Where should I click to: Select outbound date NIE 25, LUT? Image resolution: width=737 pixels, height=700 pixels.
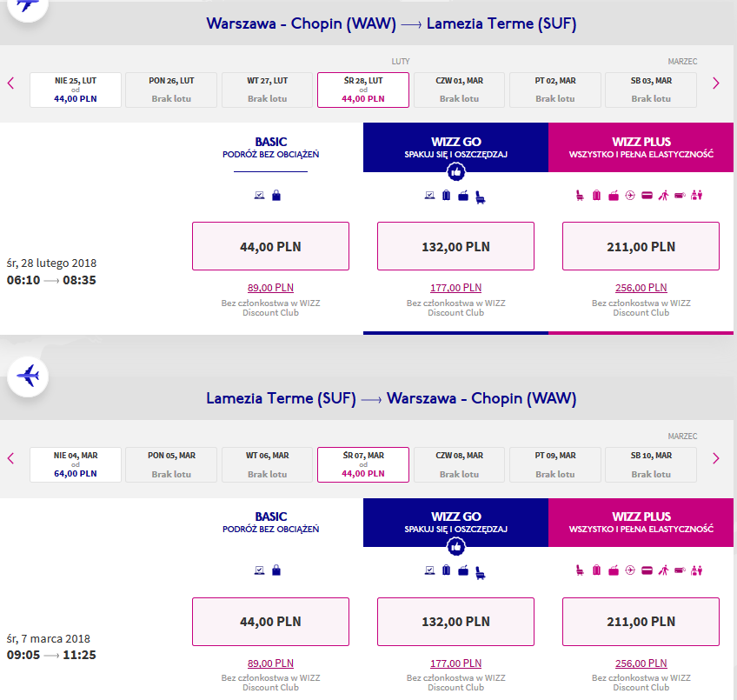pos(76,90)
